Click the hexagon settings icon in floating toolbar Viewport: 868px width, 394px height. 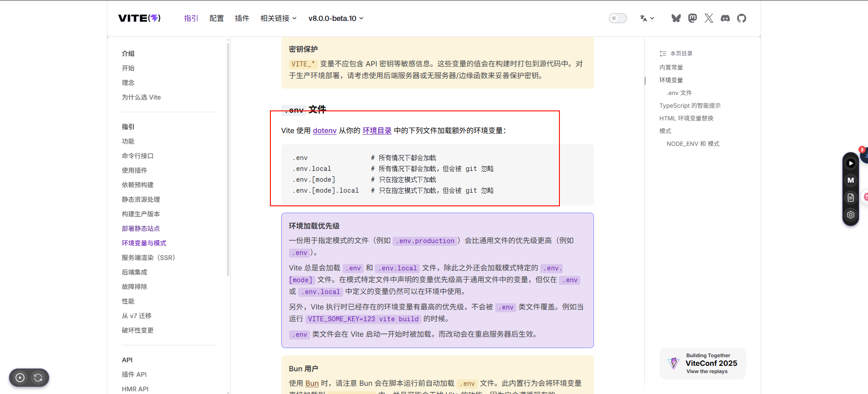tap(851, 215)
